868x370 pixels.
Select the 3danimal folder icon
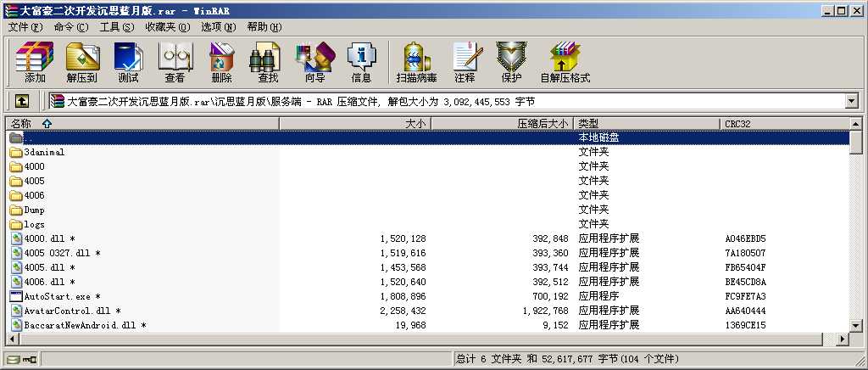[x=17, y=152]
